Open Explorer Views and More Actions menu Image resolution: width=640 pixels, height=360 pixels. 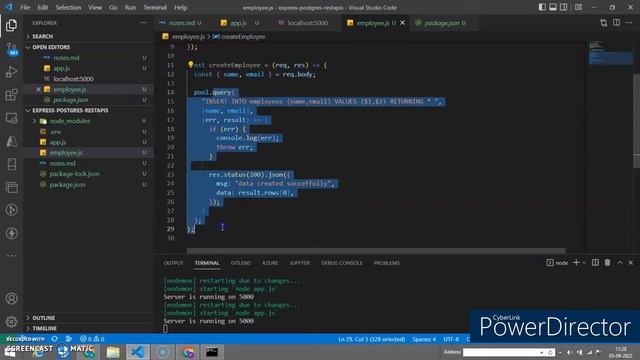(143, 23)
